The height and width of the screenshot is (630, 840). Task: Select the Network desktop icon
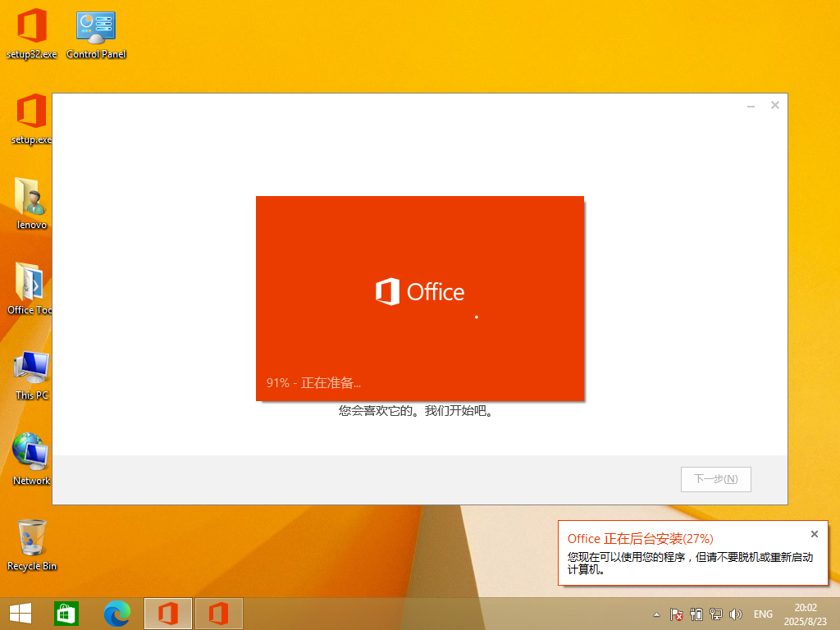31,459
